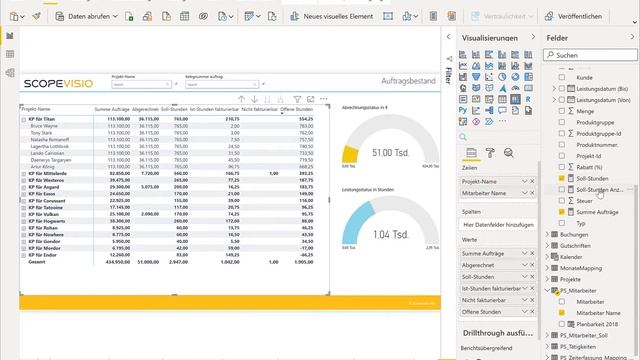Image resolution: width=640 pixels, height=360 pixels.
Task: Uncheck the Summe Aufträge field checkbox
Action: click(x=562, y=212)
